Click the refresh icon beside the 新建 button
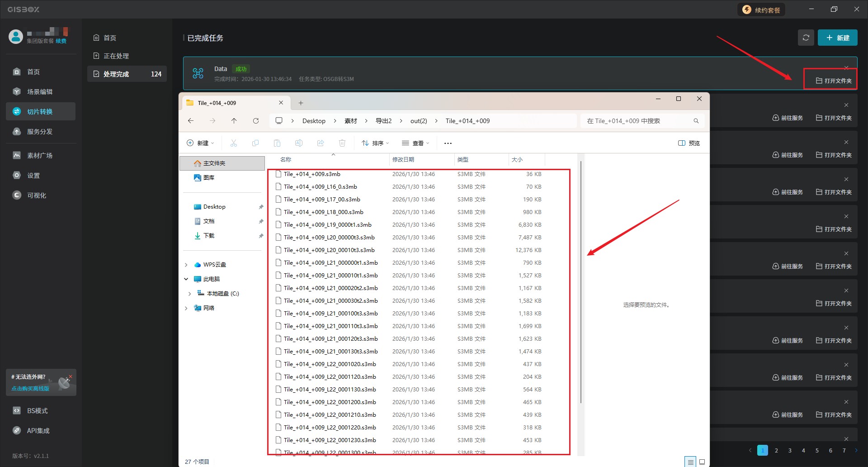 point(806,38)
